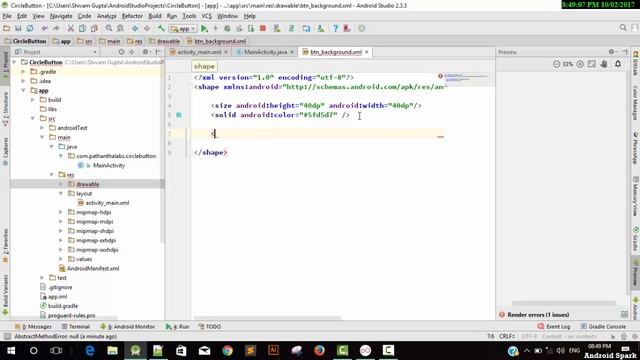Click the red error indicator in editor stripe
Screen dimensions: 640x360
(x=440, y=76)
